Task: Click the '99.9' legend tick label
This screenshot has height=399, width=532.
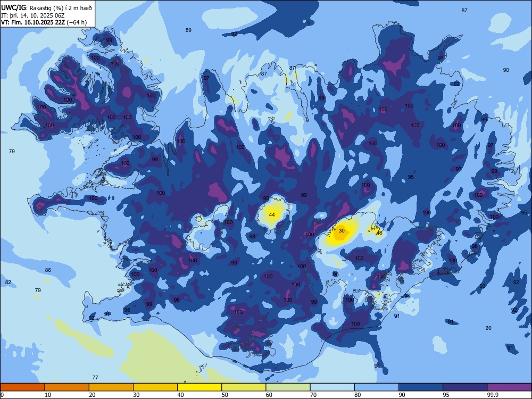Action: [x=493, y=395]
